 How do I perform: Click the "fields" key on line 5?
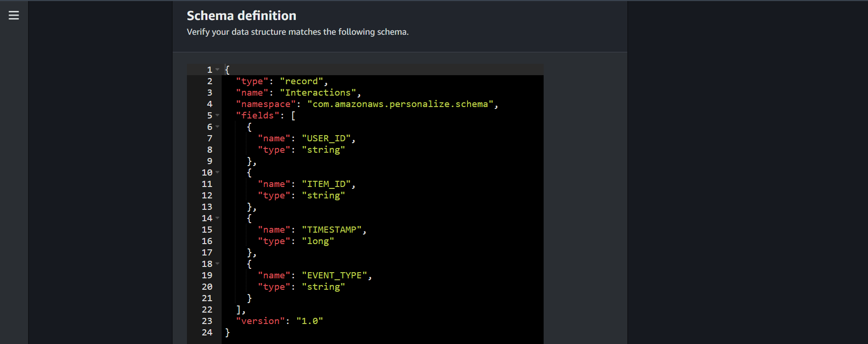(258, 116)
